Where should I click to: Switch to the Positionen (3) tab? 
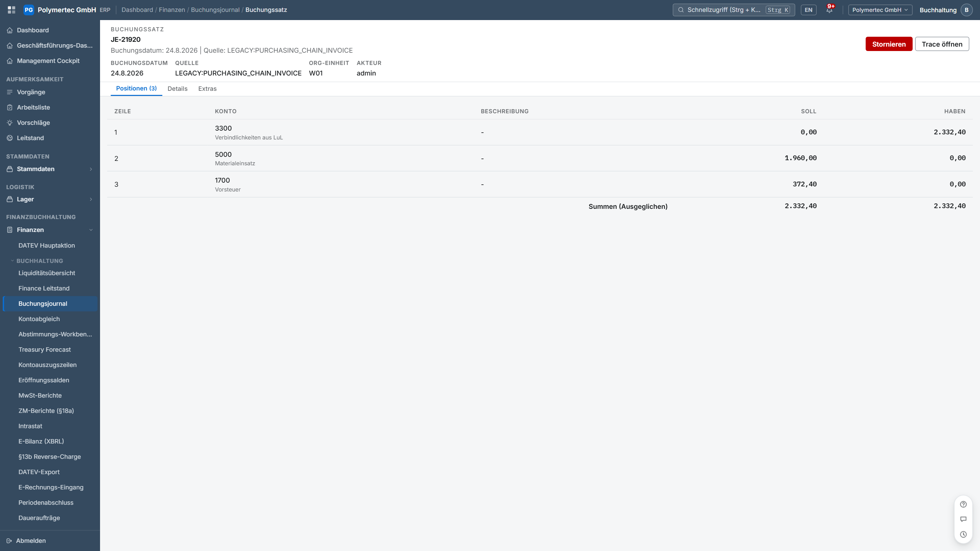pyautogui.click(x=136, y=88)
